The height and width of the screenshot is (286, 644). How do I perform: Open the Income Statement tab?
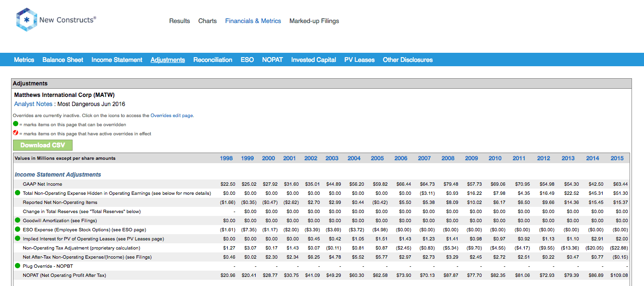[117, 60]
